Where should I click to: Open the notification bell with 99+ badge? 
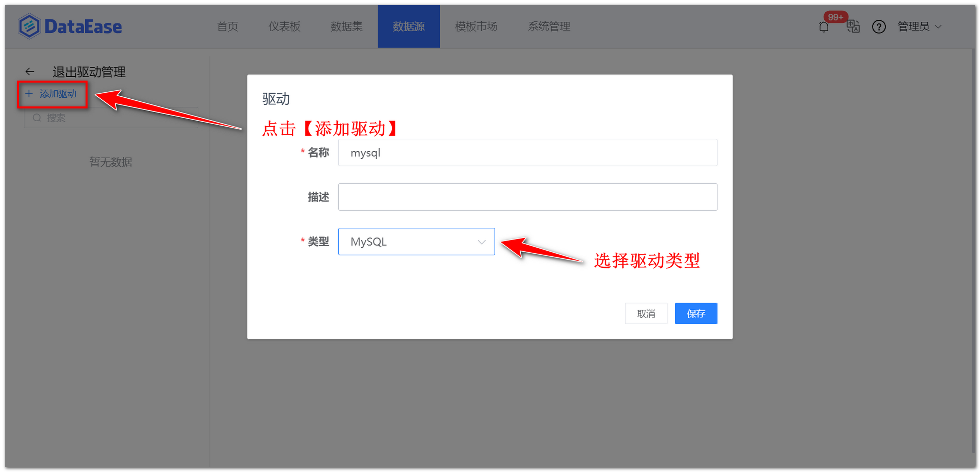tap(823, 27)
